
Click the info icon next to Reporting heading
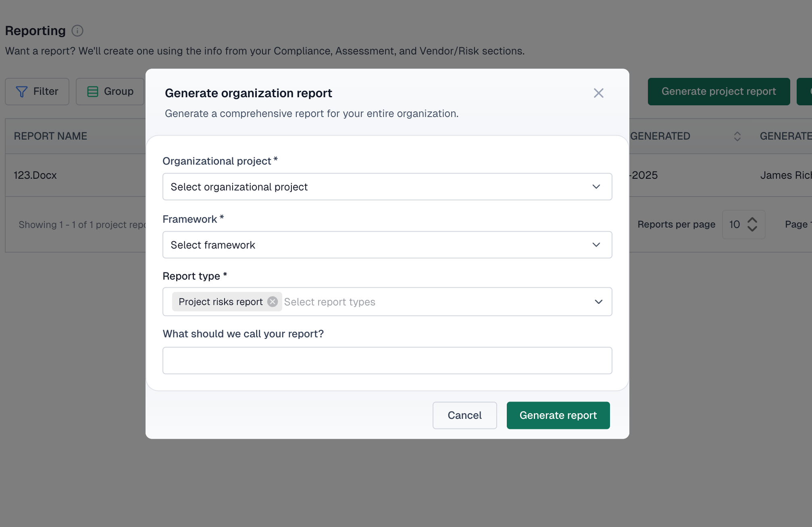click(x=77, y=31)
